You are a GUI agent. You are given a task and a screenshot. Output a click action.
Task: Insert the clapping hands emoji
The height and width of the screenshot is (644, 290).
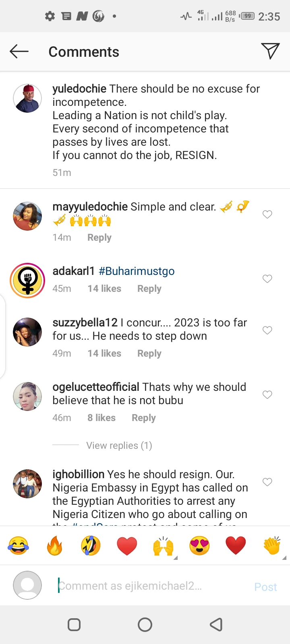click(272, 546)
